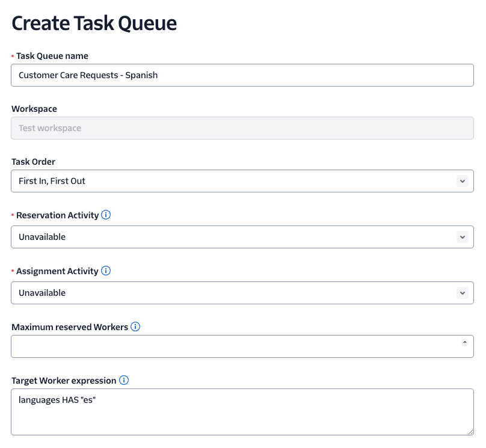Click the Customer Care Requests - Spanish text

88,75
